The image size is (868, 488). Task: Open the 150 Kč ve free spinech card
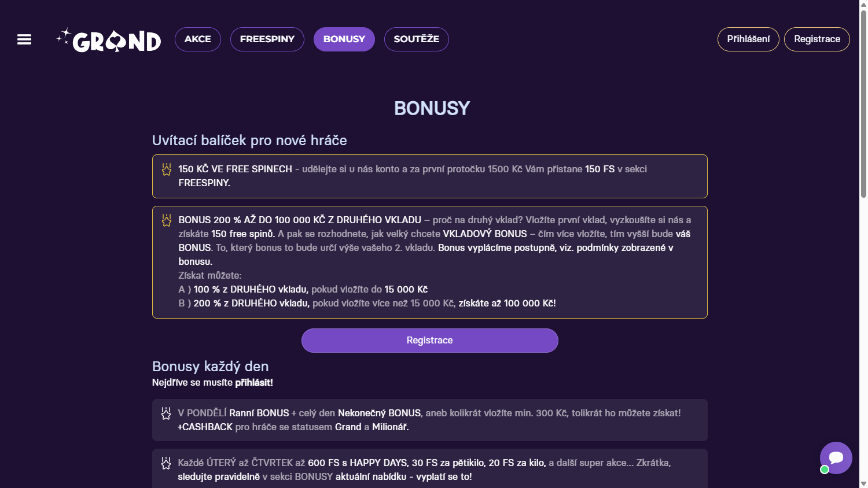pyautogui.click(x=429, y=176)
